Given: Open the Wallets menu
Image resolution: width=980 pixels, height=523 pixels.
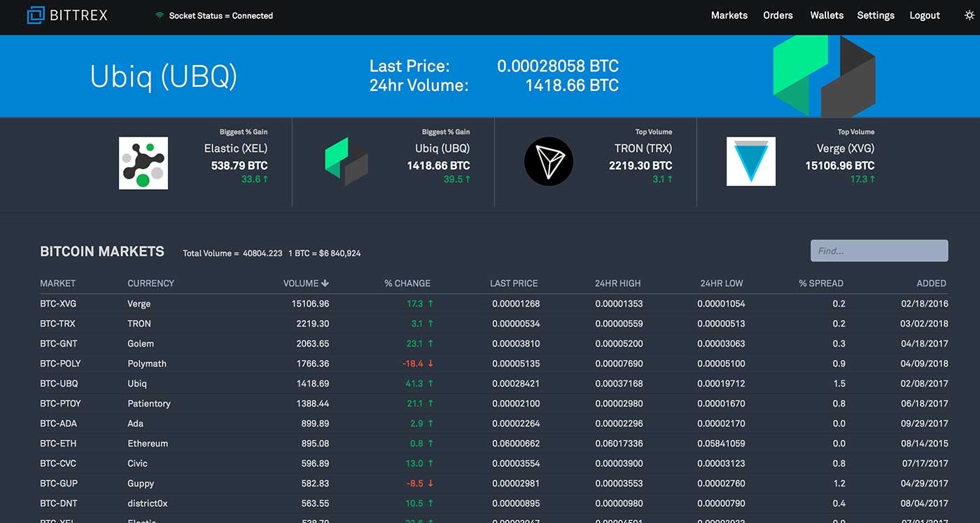Looking at the screenshot, I should [827, 15].
